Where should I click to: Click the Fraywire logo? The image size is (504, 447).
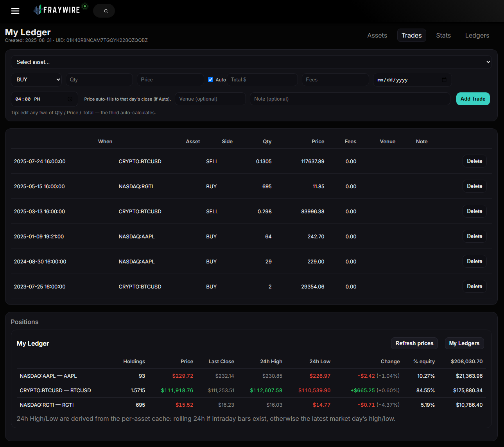(57, 10)
